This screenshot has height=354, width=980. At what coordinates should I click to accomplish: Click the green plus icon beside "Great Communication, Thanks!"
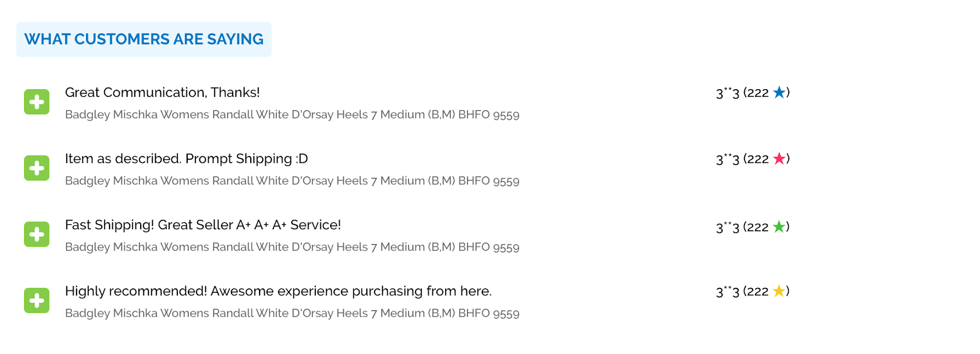point(37,102)
